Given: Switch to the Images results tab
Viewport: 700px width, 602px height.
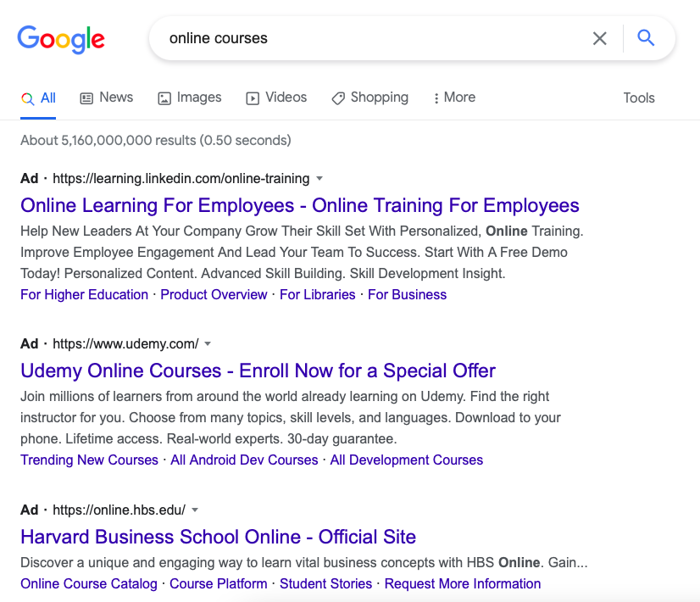Looking at the screenshot, I should point(190,98).
